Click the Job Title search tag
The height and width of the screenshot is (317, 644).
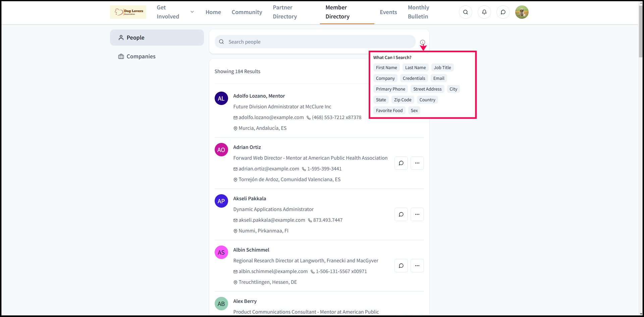tap(442, 67)
